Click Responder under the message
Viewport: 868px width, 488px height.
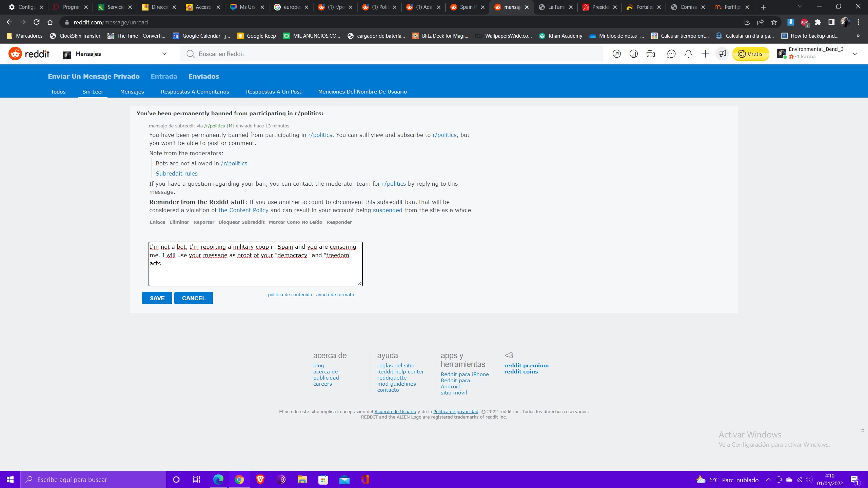point(339,222)
